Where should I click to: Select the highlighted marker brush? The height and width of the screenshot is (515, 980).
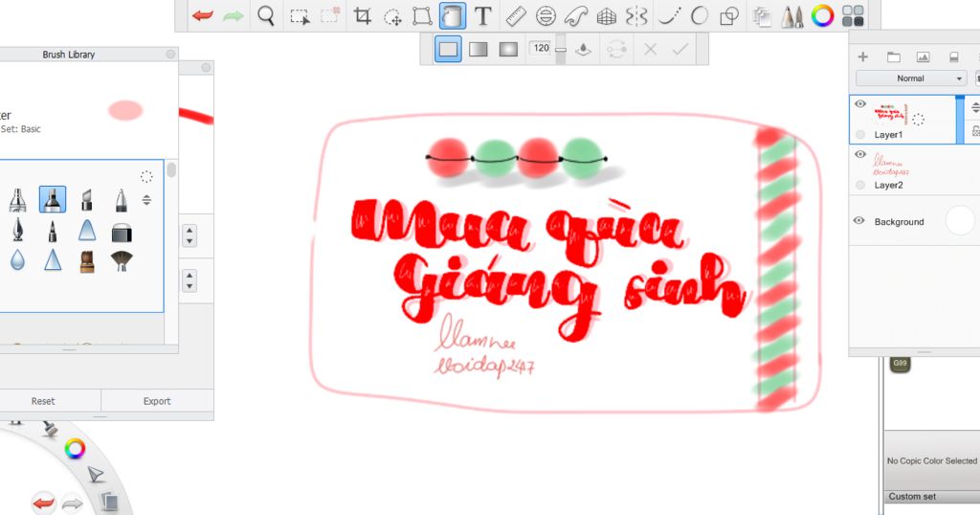click(x=53, y=199)
